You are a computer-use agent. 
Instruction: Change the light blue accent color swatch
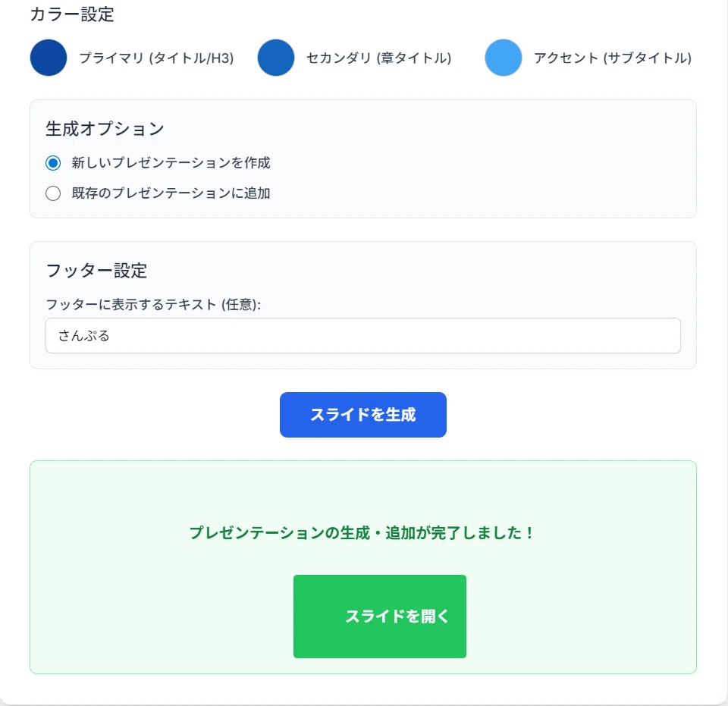pos(504,58)
